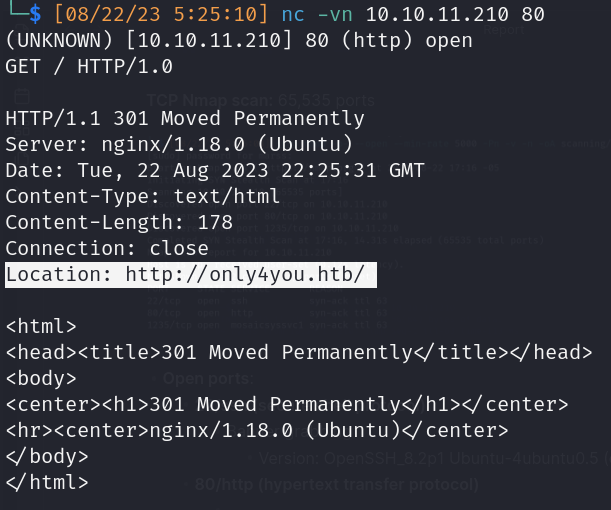Image resolution: width=611 pixels, height=510 pixels.
Task: Click the (UNKNOWN) connection open line
Action: [180, 41]
